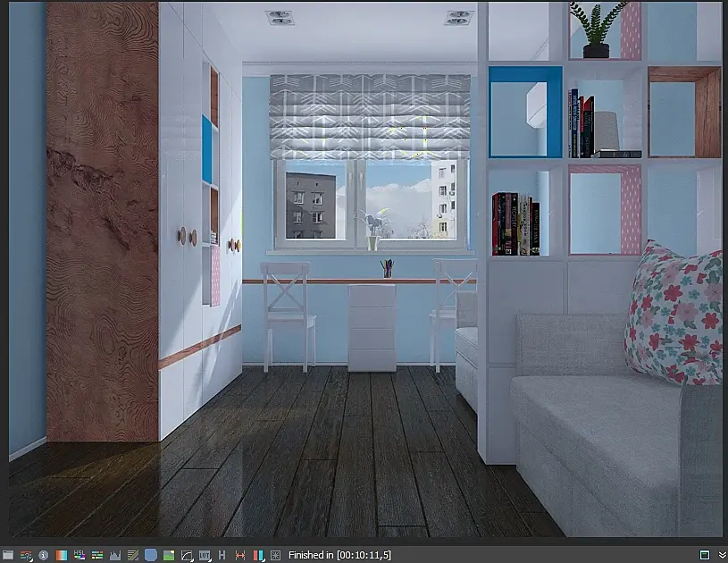Toggle the LUT correction icon
This screenshot has height=563, width=728.
click(x=205, y=555)
